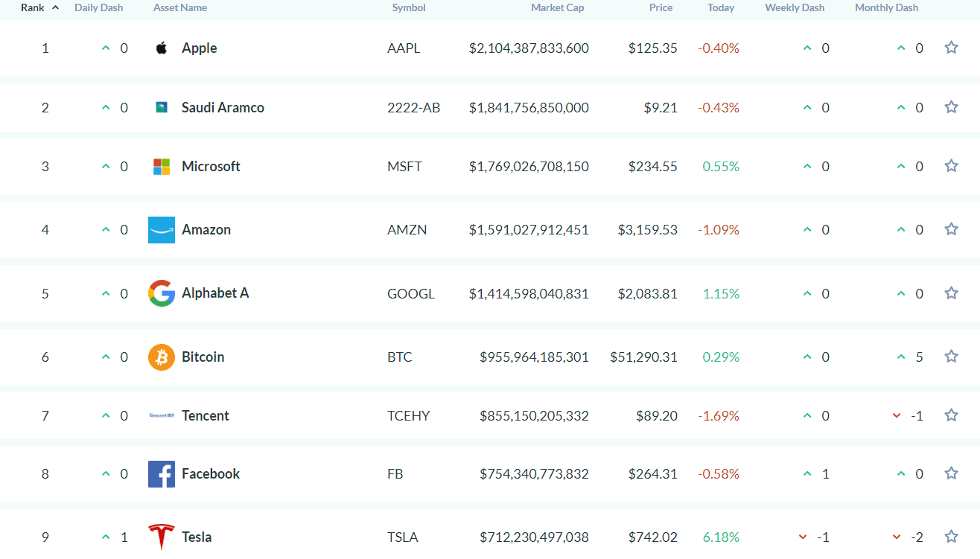980x559 pixels.
Task: Click the Bitcoin logo icon
Action: tap(162, 357)
